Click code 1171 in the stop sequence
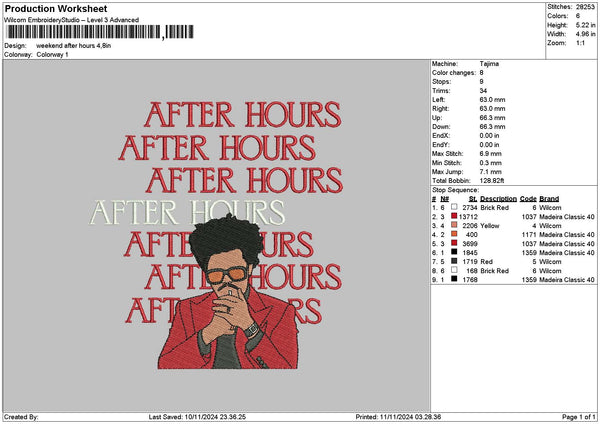Screen dimensions: 600x424 click(x=529, y=235)
